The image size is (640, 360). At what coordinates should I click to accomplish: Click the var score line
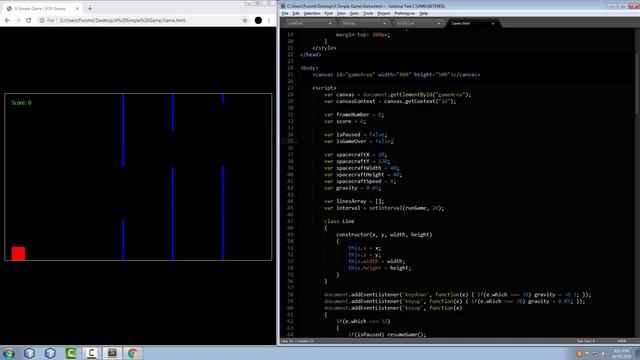pyautogui.click(x=345, y=121)
